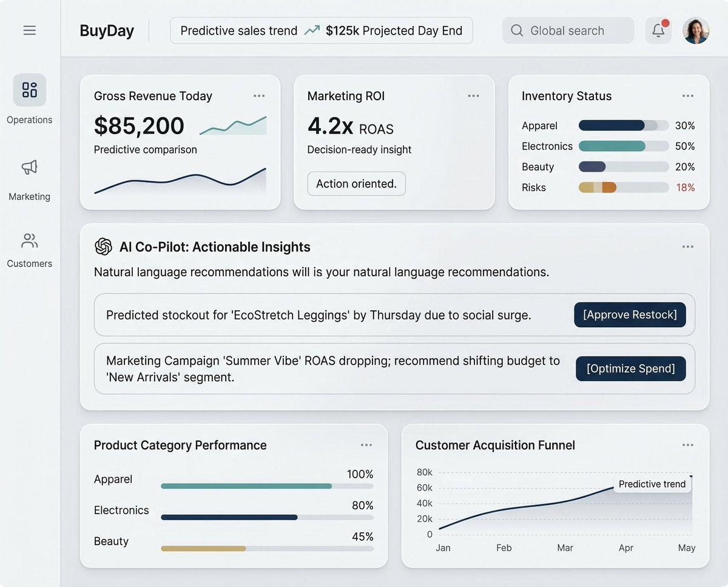Click the AI Co-Pilot logo icon
This screenshot has width=728, height=587.
tap(104, 246)
